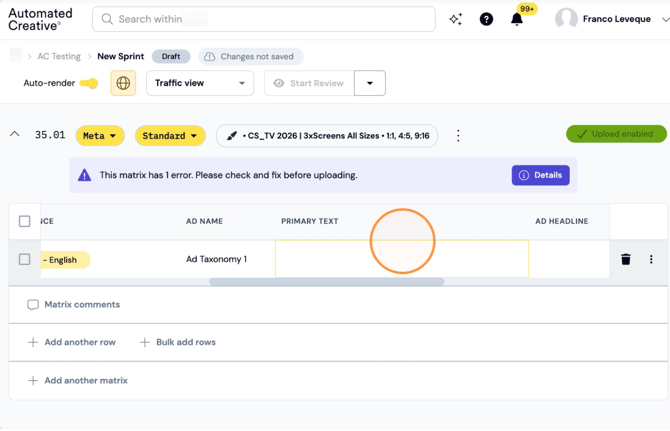Open the Traffic view dropdown
The image size is (670, 431).
click(x=200, y=83)
